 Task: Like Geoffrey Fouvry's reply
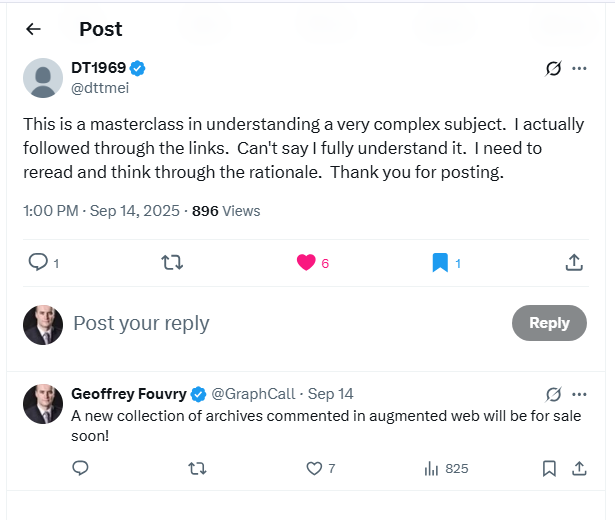314,468
